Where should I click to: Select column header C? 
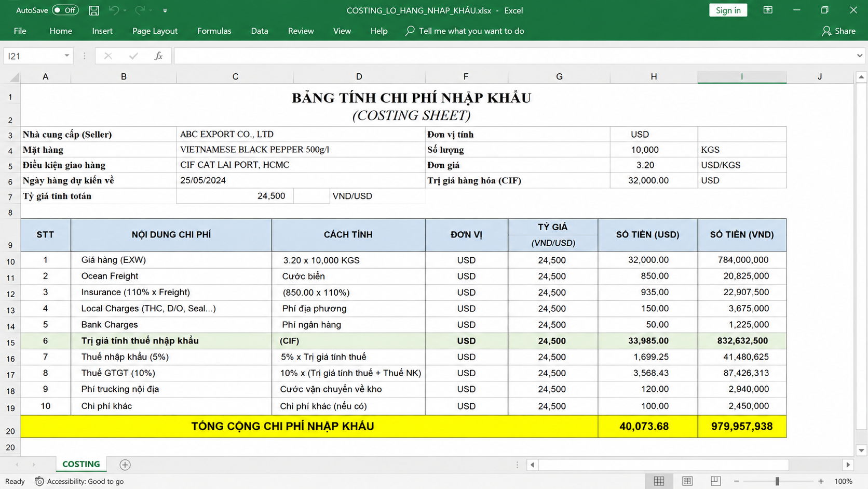click(x=235, y=77)
